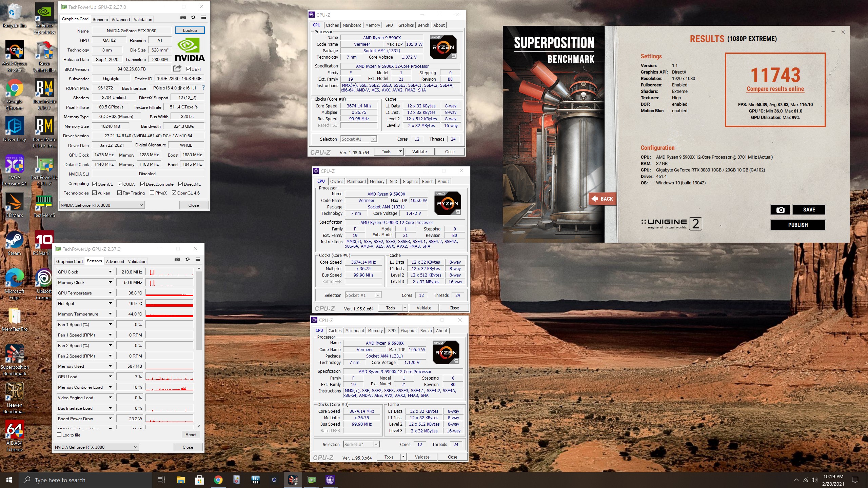This screenshot has height=488, width=868.
Task: Toggle CUDA checkbox
Action: pyautogui.click(x=120, y=184)
